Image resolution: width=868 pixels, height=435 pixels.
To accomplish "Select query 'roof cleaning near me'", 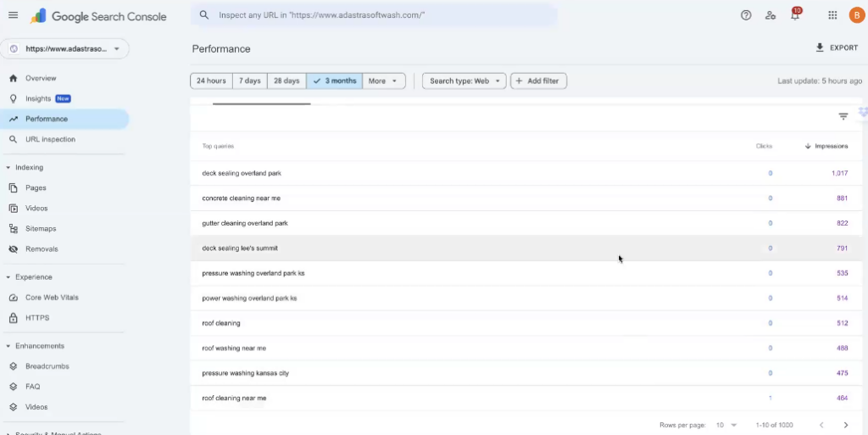I will pyautogui.click(x=234, y=398).
